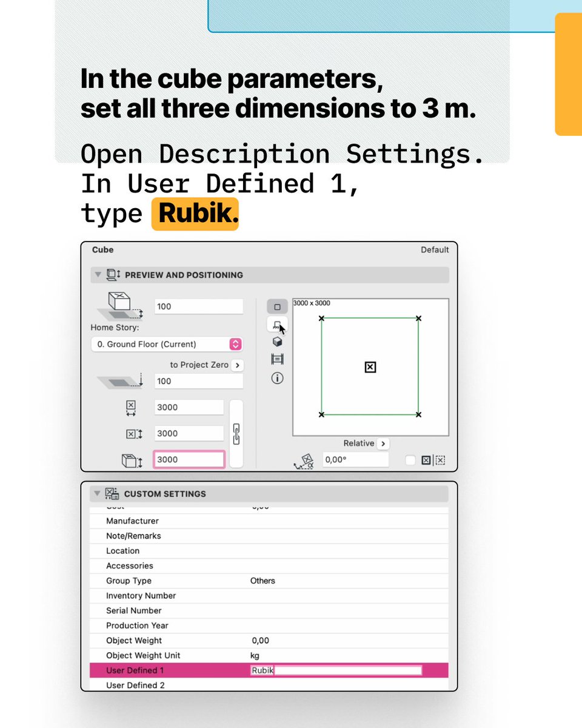Click the Custom Settings panel icon

tap(111, 493)
